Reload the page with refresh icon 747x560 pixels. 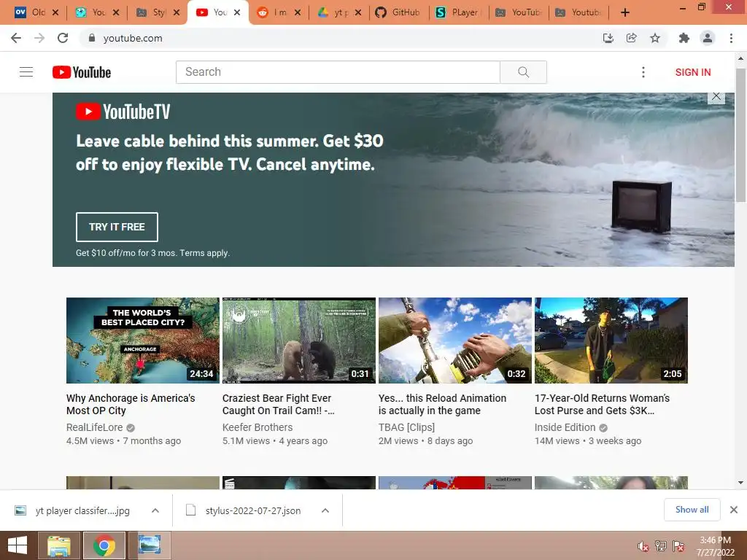pos(63,38)
